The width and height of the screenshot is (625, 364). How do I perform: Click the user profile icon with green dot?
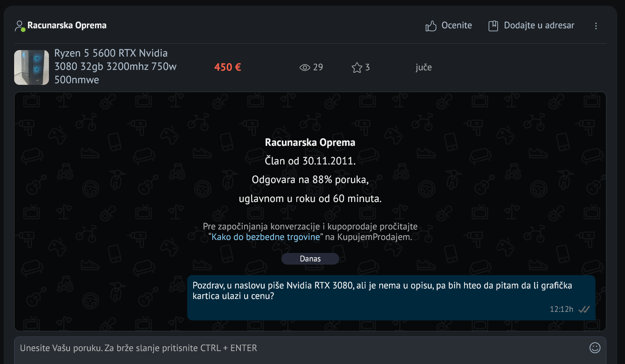19,26
